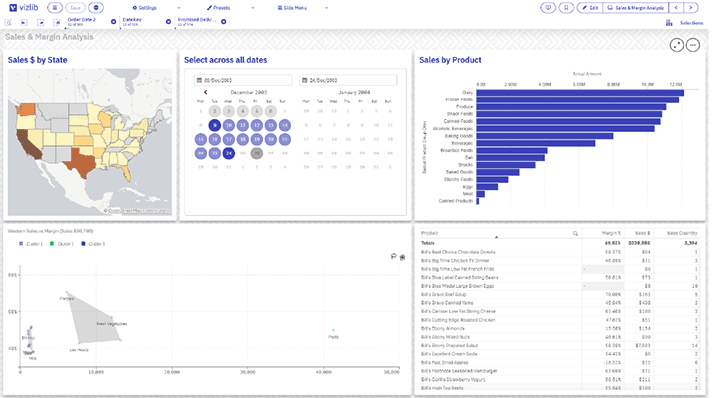Open the Sales & Margin Analysis sheet selector
Viewport: 720px width, 398px height.
click(x=636, y=8)
